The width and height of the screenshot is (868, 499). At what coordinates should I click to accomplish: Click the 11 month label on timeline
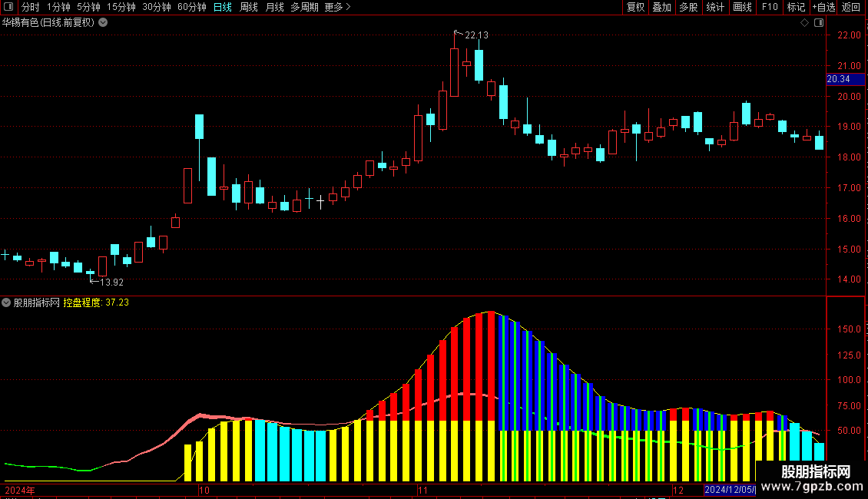point(423,490)
